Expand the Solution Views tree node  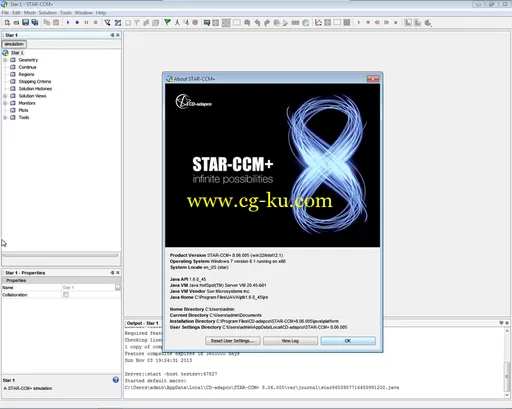[x=5, y=96]
